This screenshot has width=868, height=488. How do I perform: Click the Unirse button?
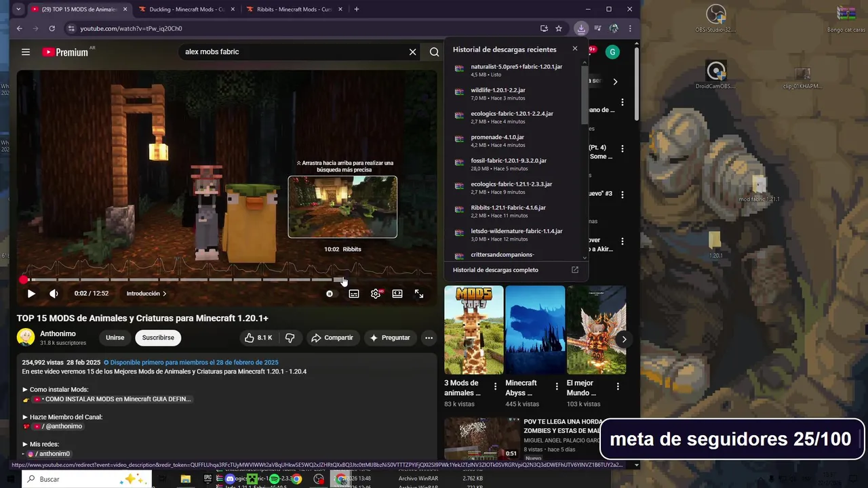pos(115,338)
